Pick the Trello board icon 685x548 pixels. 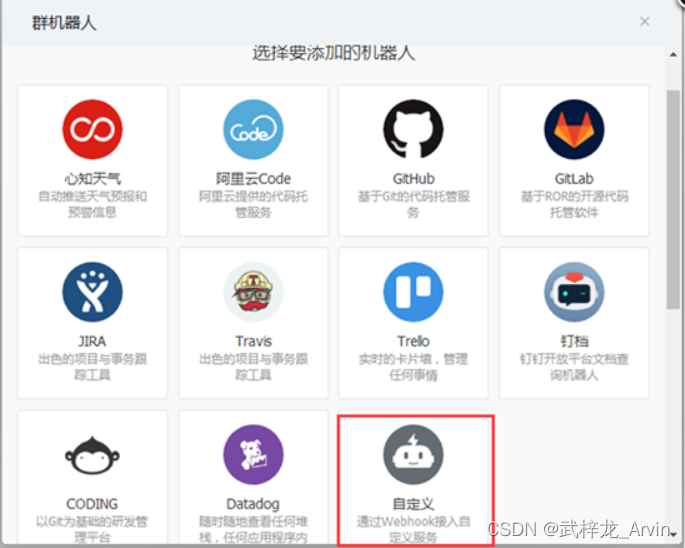[413, 292]
